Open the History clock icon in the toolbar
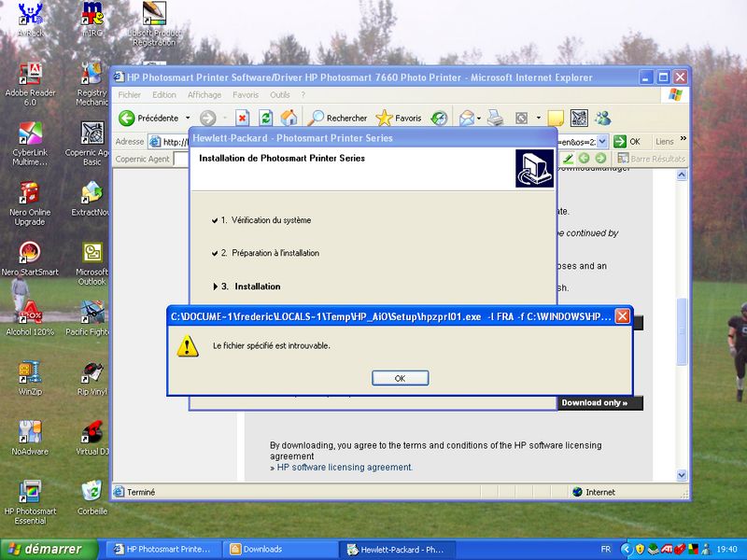 point(439,119)
